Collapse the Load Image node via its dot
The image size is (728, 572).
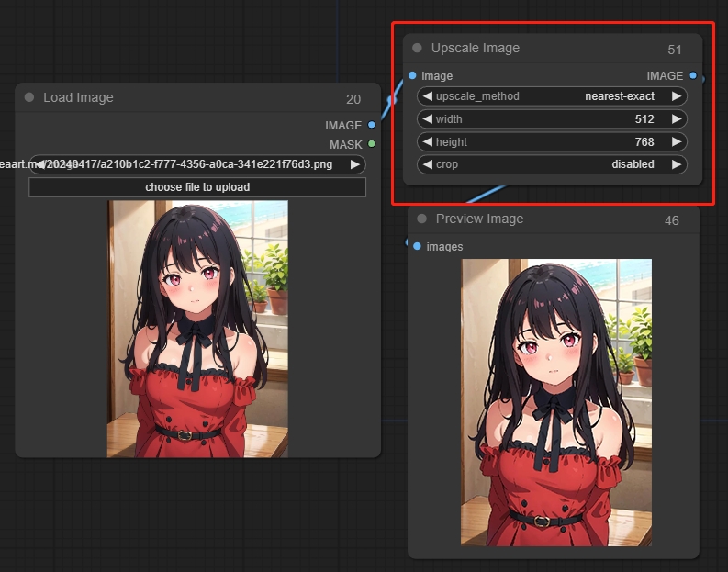(29, 97)
